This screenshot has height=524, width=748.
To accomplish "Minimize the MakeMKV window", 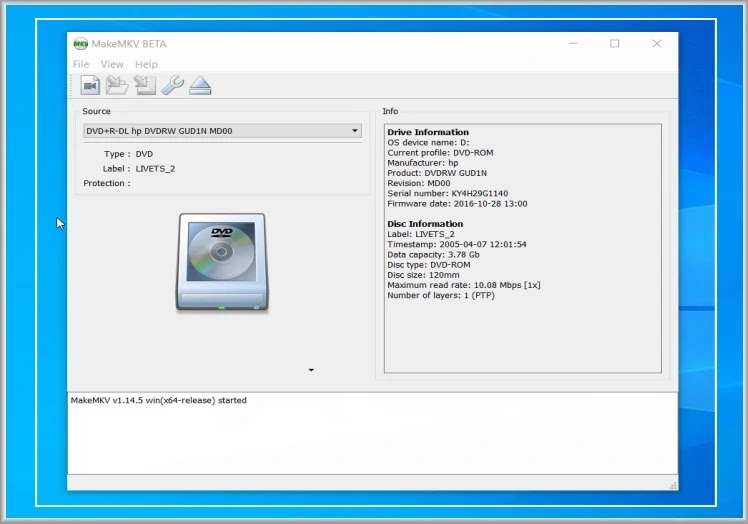I will [x=573, y=43].
